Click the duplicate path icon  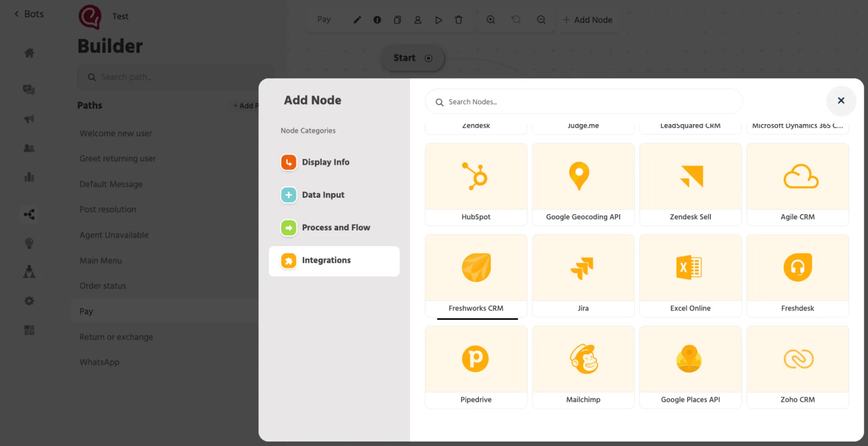tap(397, 20)
